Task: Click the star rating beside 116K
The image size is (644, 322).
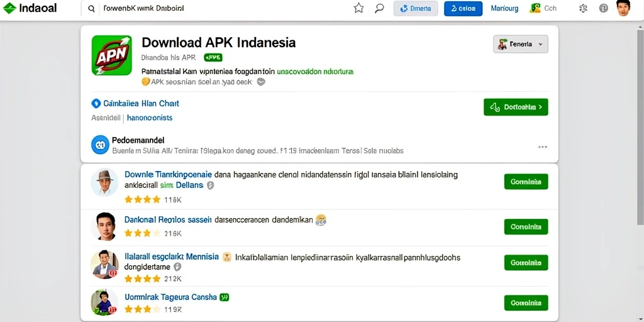Action: tap(142, 200)
